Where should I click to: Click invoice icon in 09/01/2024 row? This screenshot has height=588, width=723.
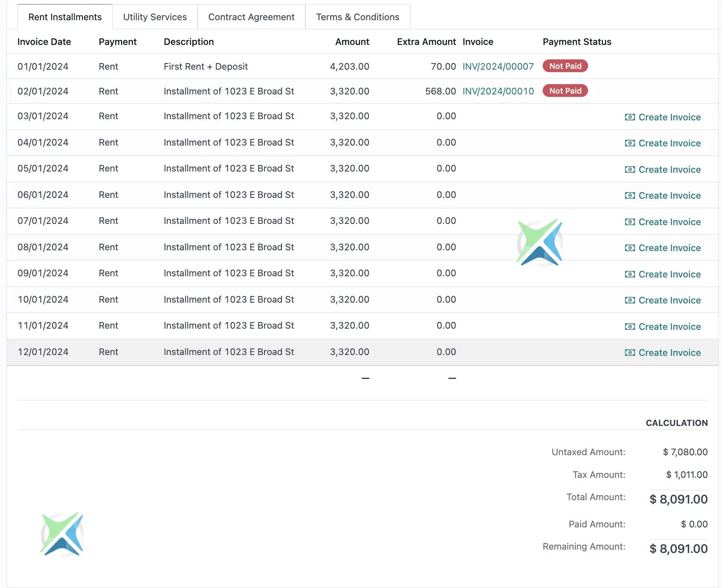point(630,274)
